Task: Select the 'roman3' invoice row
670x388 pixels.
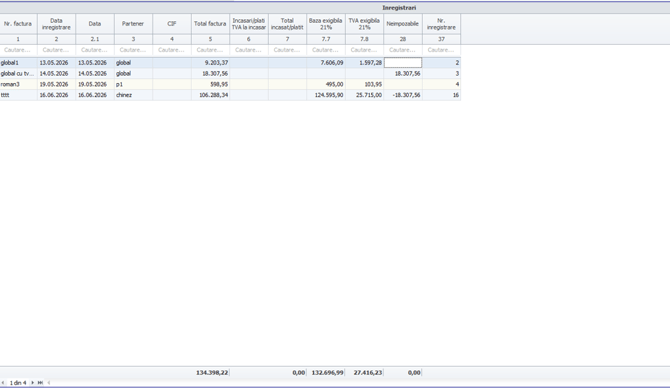Action: 230,84
